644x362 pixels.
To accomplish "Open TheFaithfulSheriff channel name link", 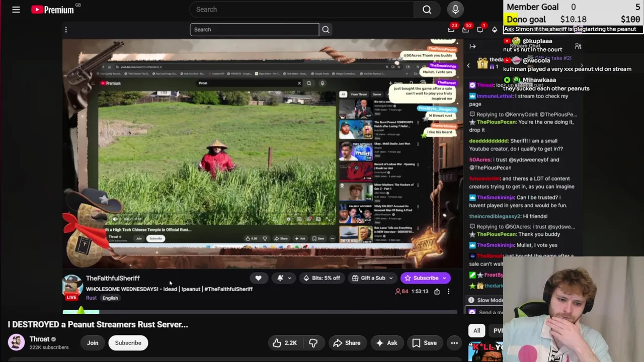I will [x=113, y=278].
